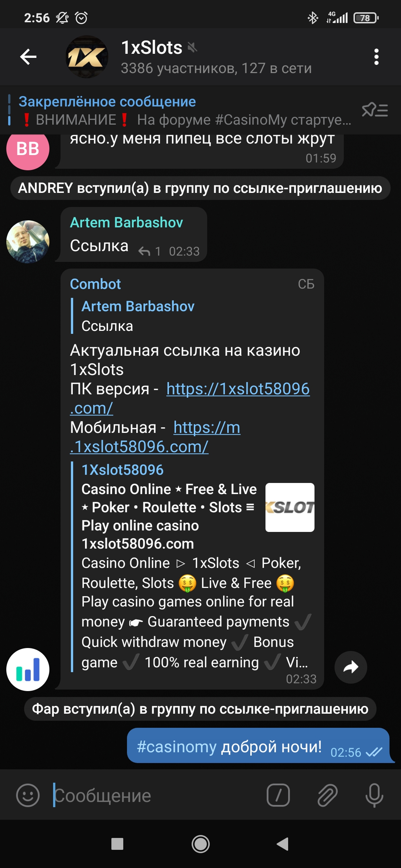Open the pinned messages list icon
The image size is (401, 868).
[375, 110]
